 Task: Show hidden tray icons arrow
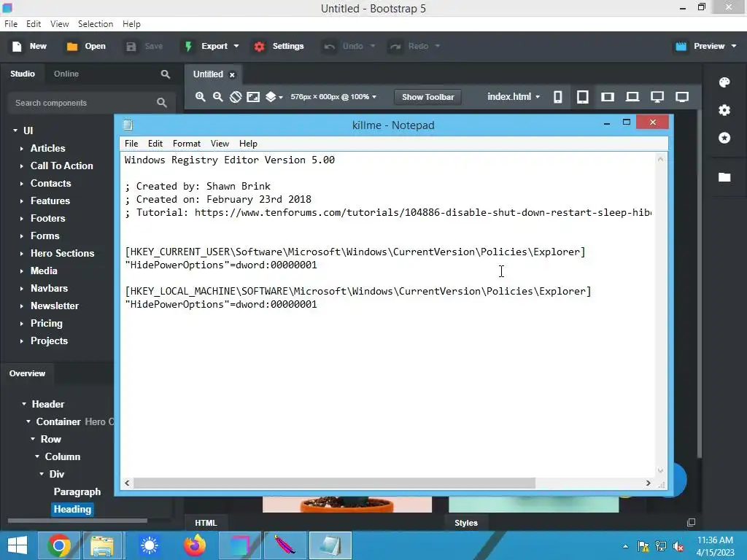[625, 546]
